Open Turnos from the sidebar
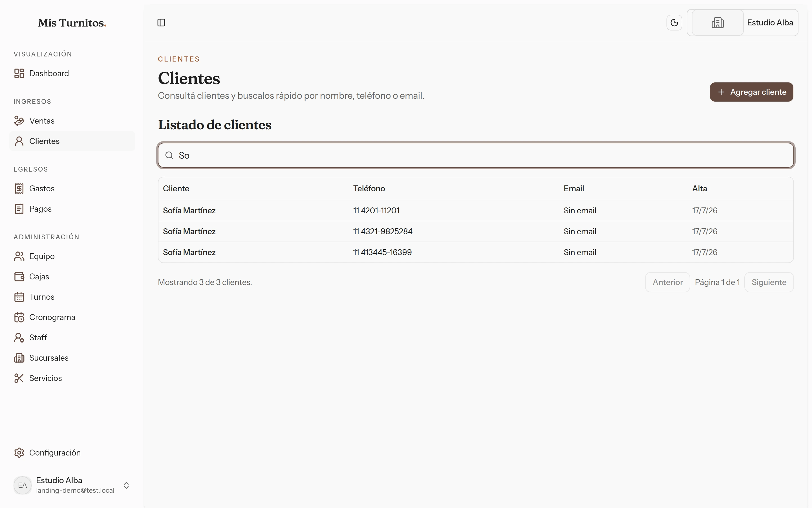Screen dimensions: 812x508 coord(72,297)
